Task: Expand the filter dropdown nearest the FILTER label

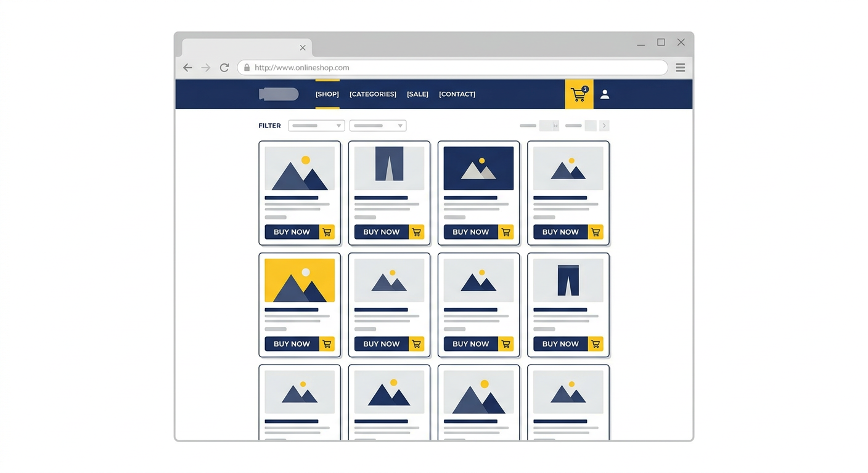Action: (x=316, y=126)
